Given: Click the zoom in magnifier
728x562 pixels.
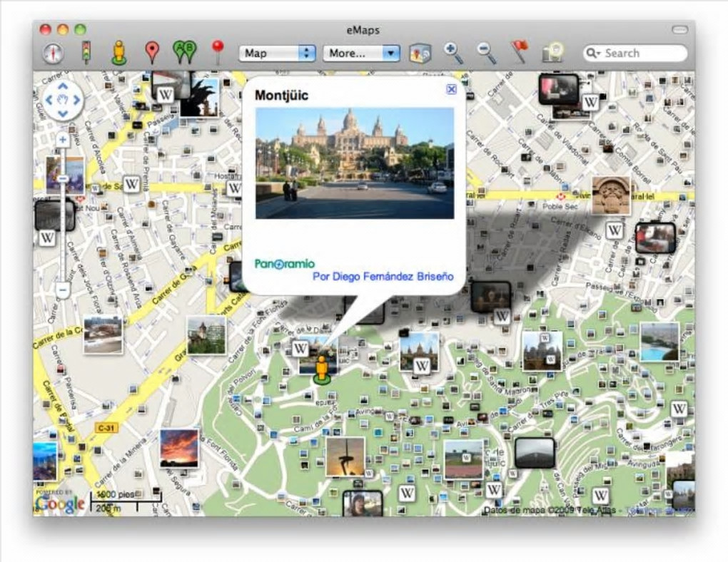Looking at the screenshot, I should click(x=453, y=53).
